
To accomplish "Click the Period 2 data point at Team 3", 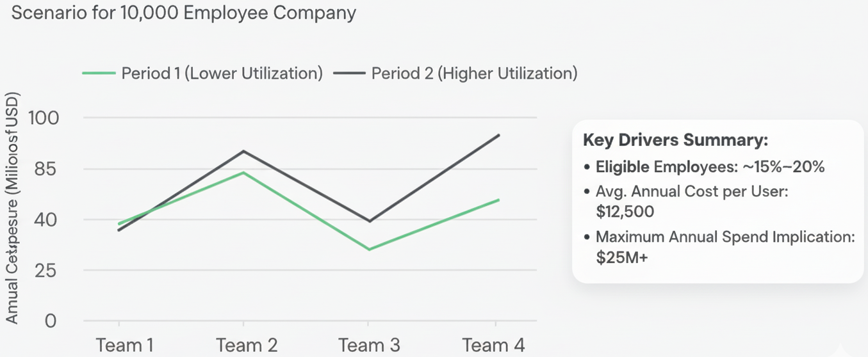I will click(x=370, y=221).
